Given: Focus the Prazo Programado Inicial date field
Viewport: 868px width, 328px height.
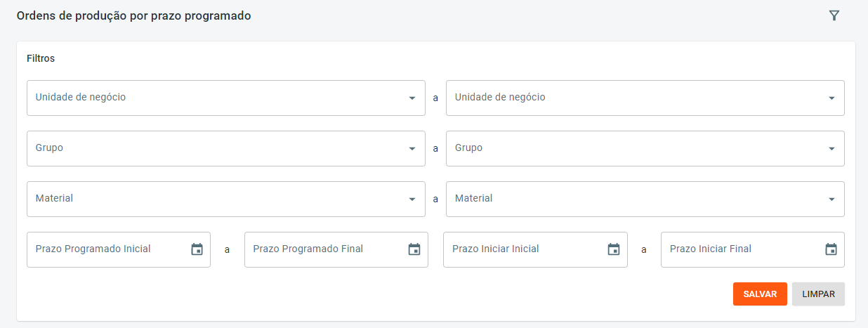Looking at the screenshot, I should click(x=105, y=249).
